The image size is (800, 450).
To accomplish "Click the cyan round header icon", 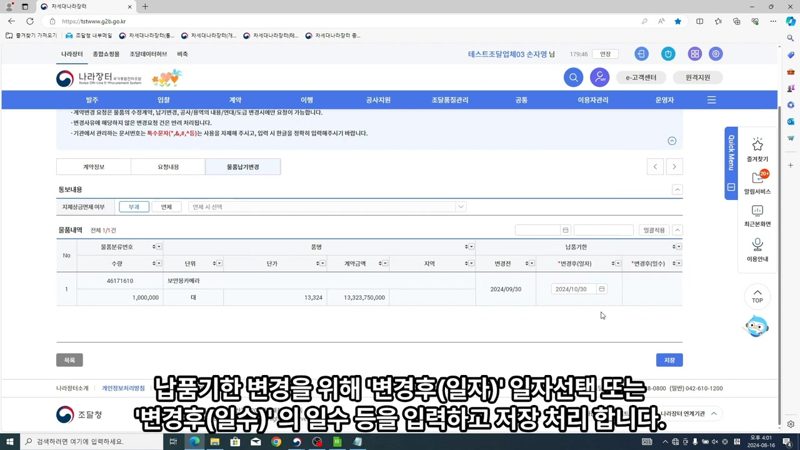I will pyautogui.click(x=668, y=54).
